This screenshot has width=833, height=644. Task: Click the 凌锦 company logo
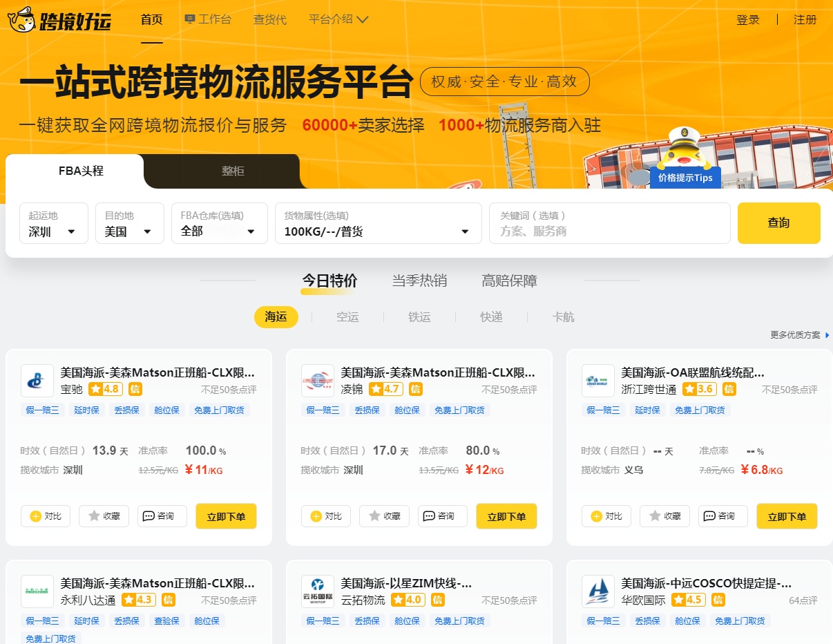coord(317,381)
